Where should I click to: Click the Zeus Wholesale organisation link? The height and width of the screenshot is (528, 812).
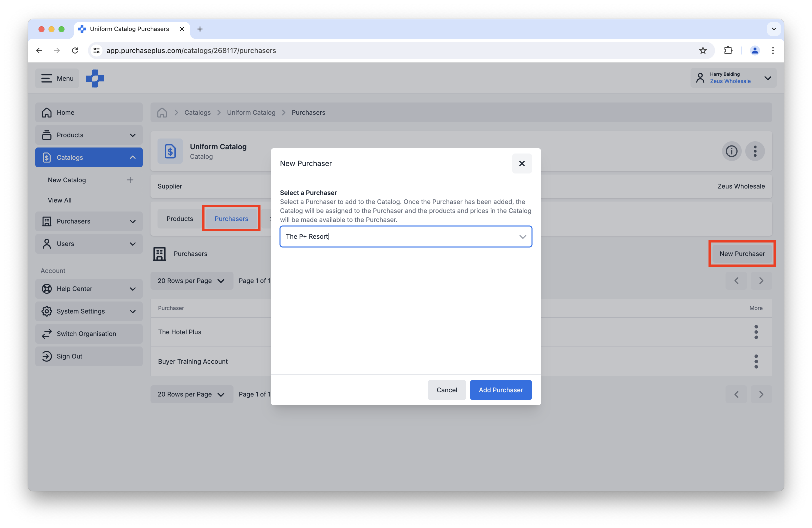(730, 81)
